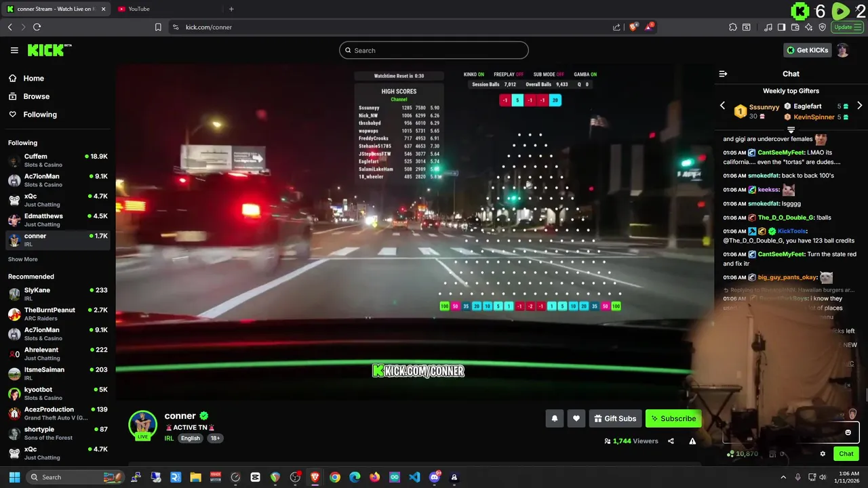868x488 pixels.
Task: Show hidden system tray icons
Action: pyautogui.click(x=783, y=477)
